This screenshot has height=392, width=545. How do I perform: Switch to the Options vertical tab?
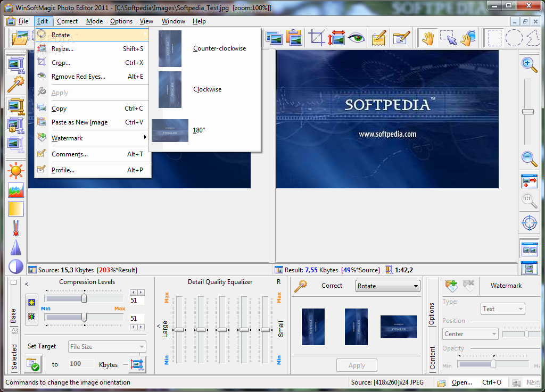432,313
